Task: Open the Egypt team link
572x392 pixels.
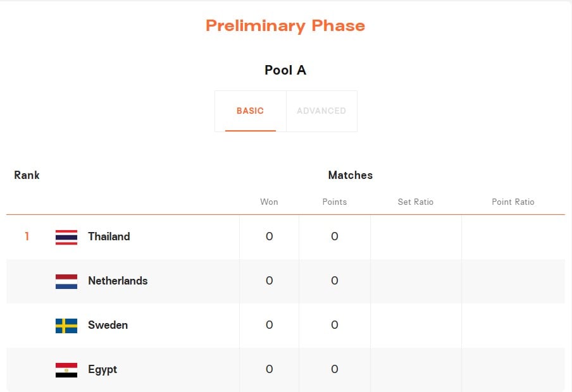Action: point(103,369)
